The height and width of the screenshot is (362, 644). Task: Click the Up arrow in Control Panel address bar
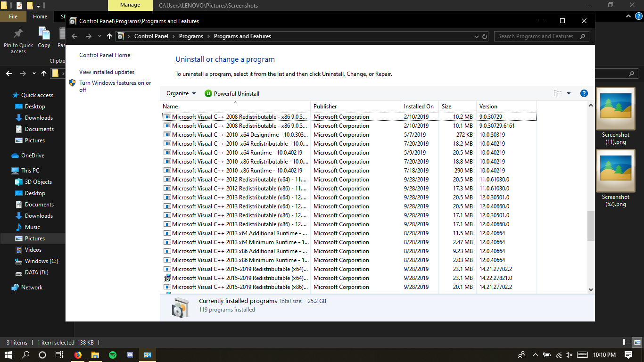[x=109, y=36]
